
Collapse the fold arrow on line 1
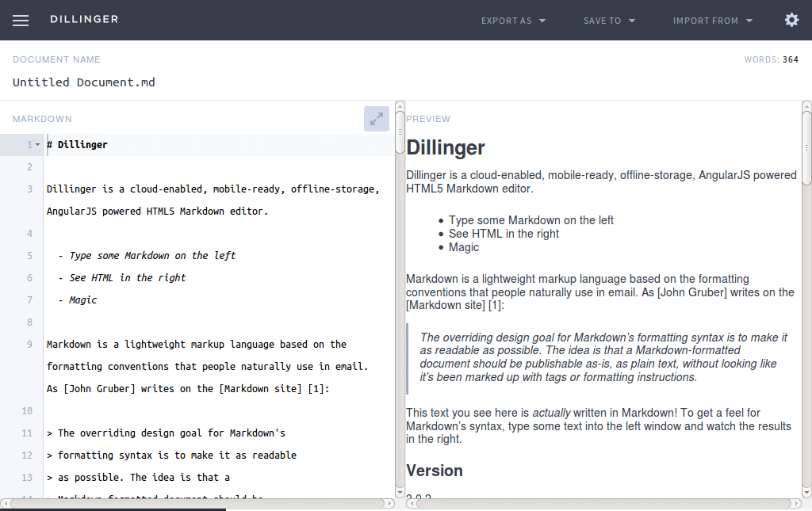pyautogui.click(x=37, y=145)
